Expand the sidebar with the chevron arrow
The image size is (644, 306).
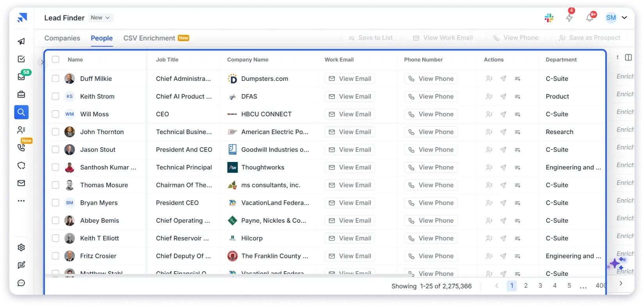(x=42, y=62)
